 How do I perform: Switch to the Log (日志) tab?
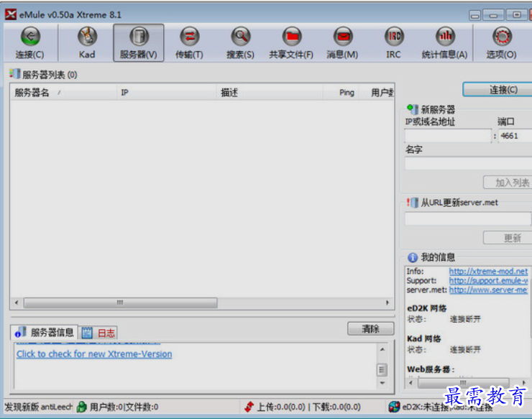tap(98, 333)
